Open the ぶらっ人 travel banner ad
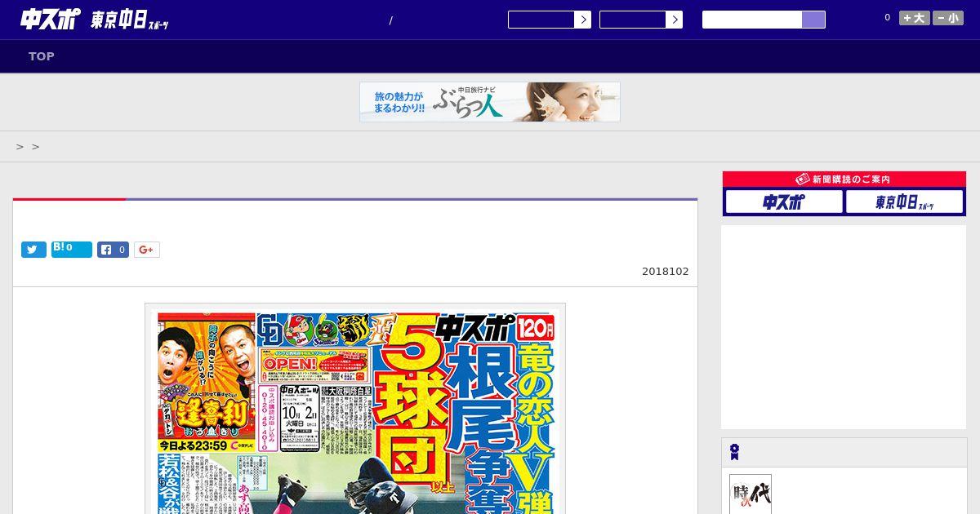980x514 pixels. pos(490,102)
